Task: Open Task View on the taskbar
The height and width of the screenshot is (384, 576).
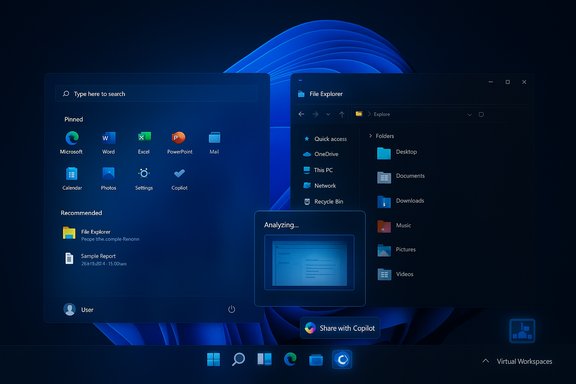Action: click(264, 359)
